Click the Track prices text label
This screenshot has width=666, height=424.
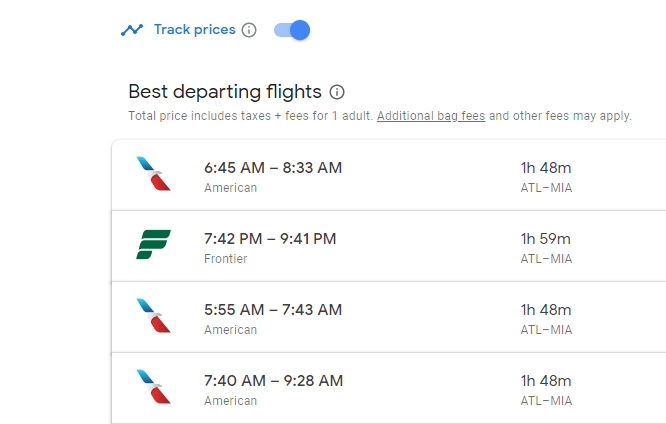point(194,30)
